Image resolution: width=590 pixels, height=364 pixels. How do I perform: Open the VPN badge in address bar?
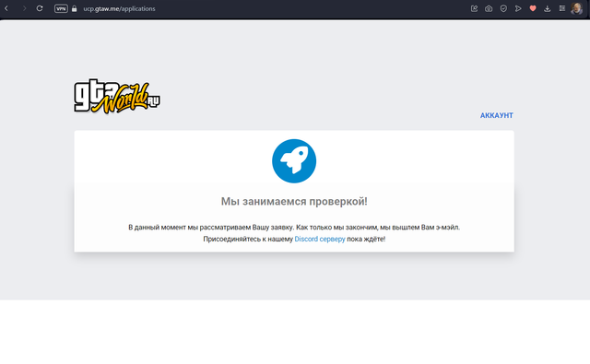pos(61,8)
